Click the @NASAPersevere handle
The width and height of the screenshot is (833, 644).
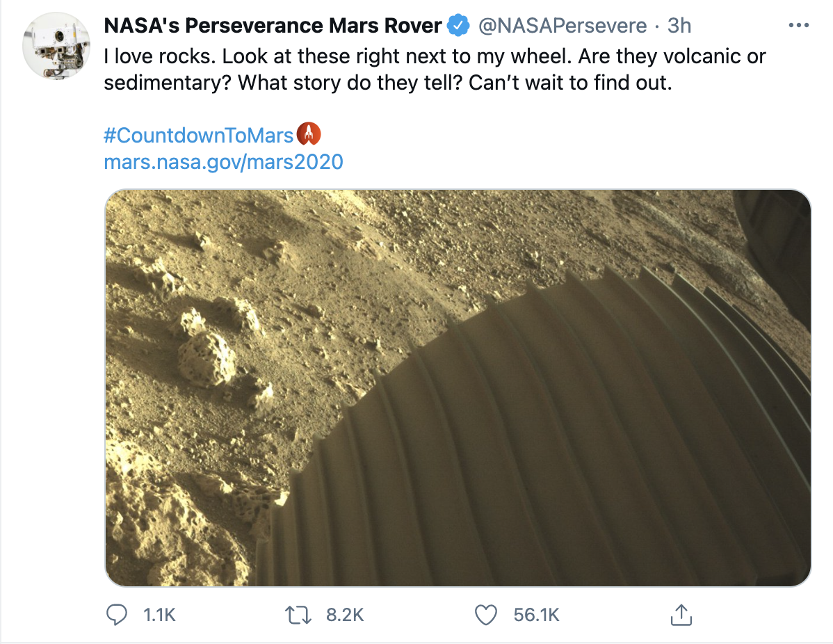(x=564, y=26)
